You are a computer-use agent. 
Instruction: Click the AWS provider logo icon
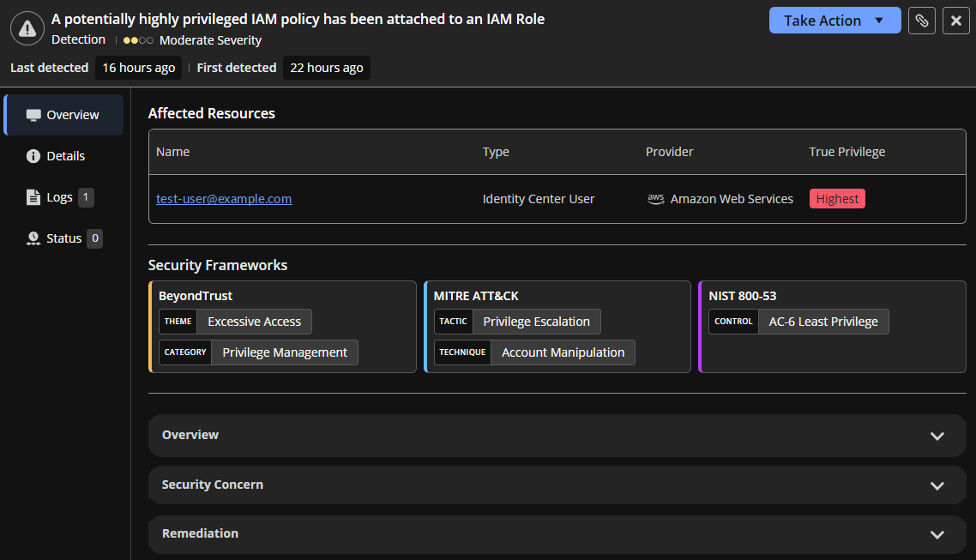tap(655, 199)
